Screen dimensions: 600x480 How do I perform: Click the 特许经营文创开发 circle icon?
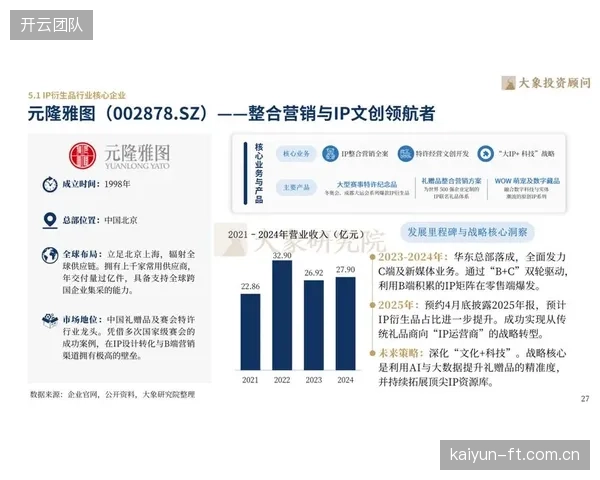point(406,153)
